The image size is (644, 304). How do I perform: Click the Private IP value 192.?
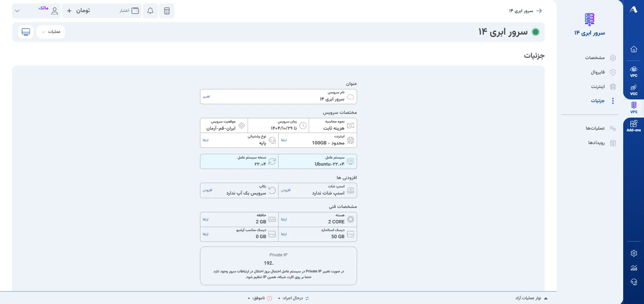[x=268, y=263]
